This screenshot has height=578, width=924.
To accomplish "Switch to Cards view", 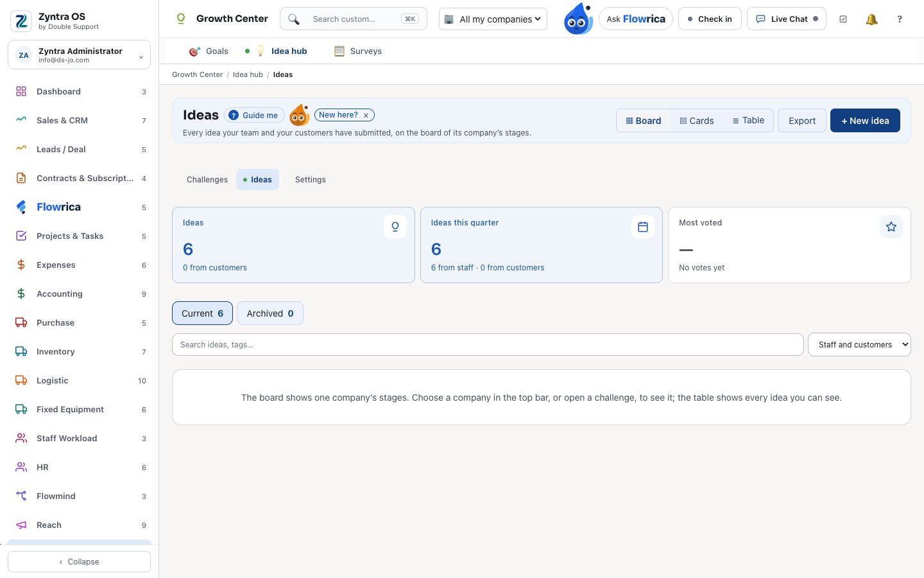I will (697, 121).
